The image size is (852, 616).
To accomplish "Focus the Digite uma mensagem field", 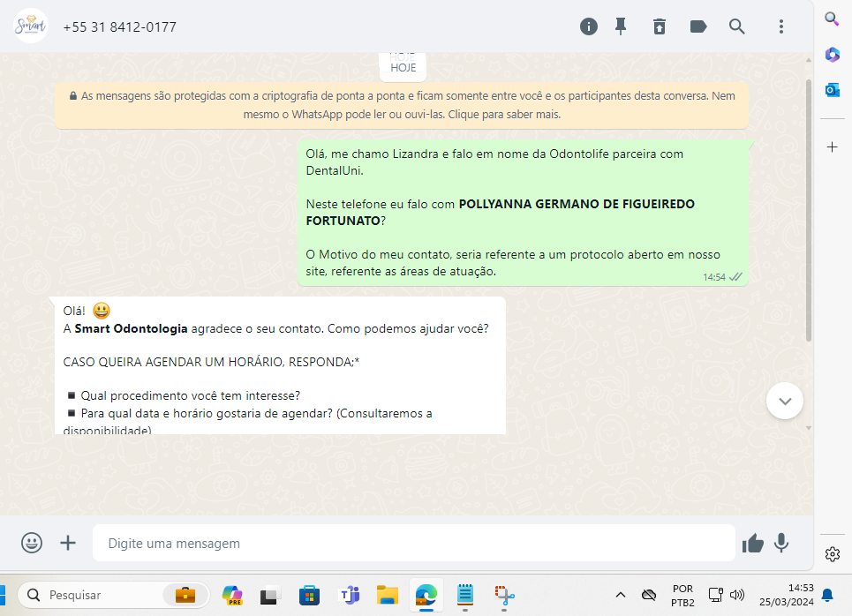I will pyautogui.click(x=413, y=543).
